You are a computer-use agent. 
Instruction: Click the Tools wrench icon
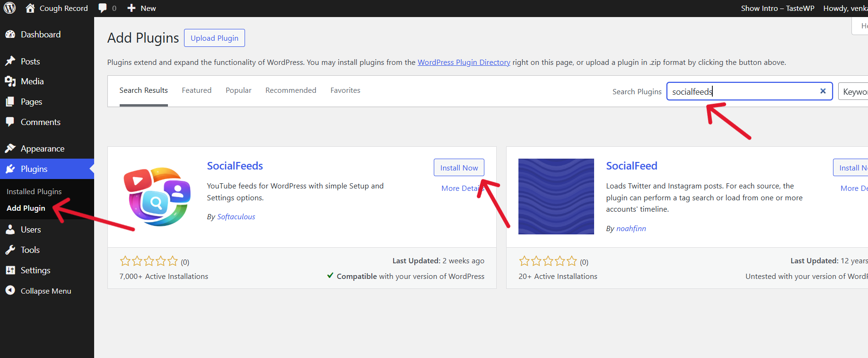tap(10, 250)
